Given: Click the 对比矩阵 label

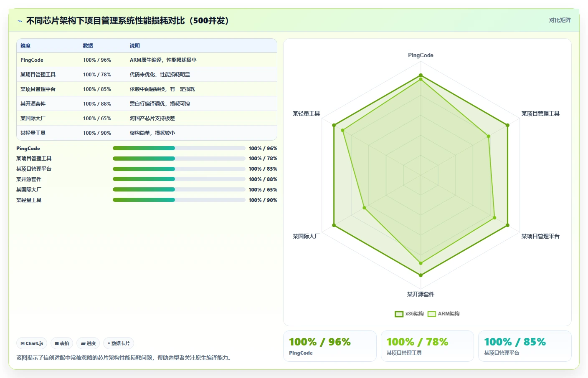Looking at the screenshot, I should [x=560, y=20].
